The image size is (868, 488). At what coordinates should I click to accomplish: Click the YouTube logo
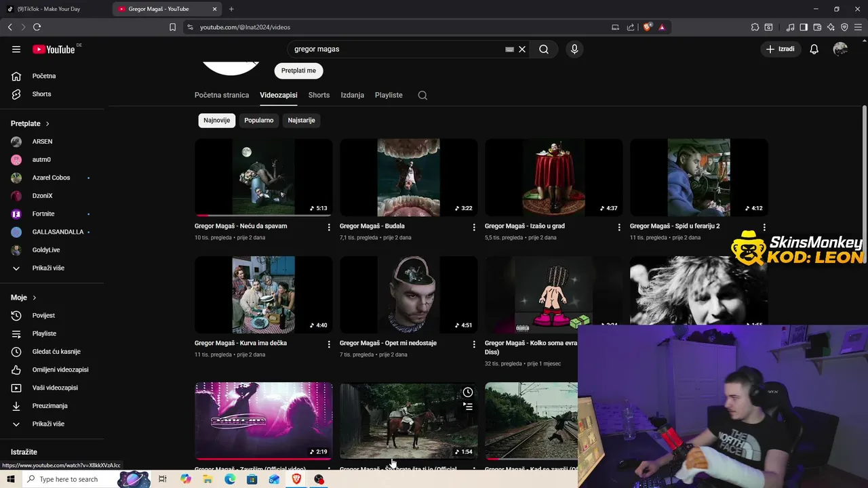point(54,49)
